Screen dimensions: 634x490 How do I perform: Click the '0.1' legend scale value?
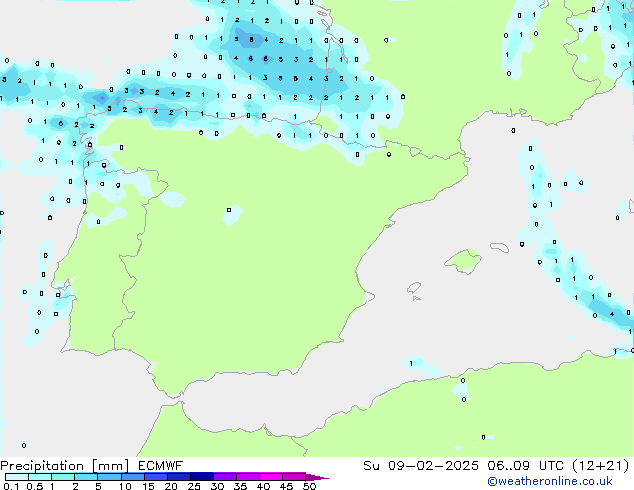point(11,486)
